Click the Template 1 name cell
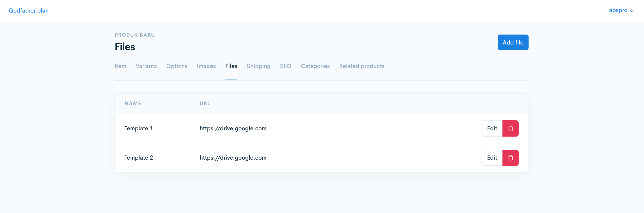 point(139,128)
